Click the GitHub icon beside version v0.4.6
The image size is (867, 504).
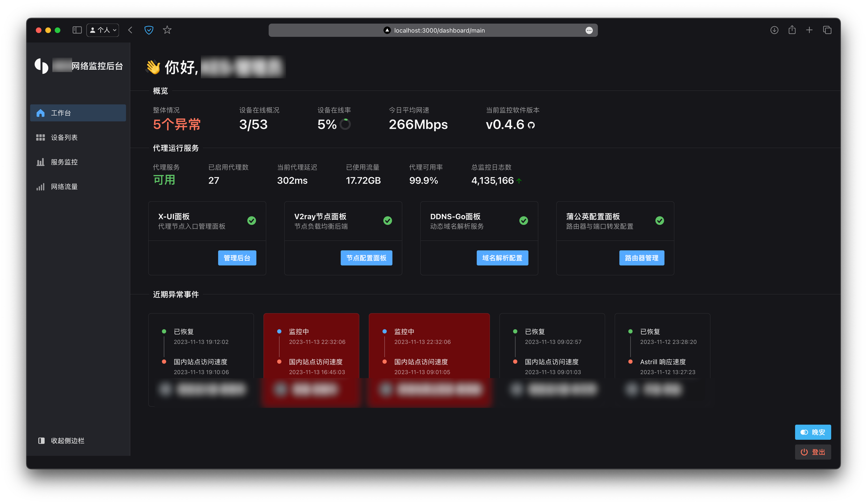pyautogui.click(x=531, y=125)
